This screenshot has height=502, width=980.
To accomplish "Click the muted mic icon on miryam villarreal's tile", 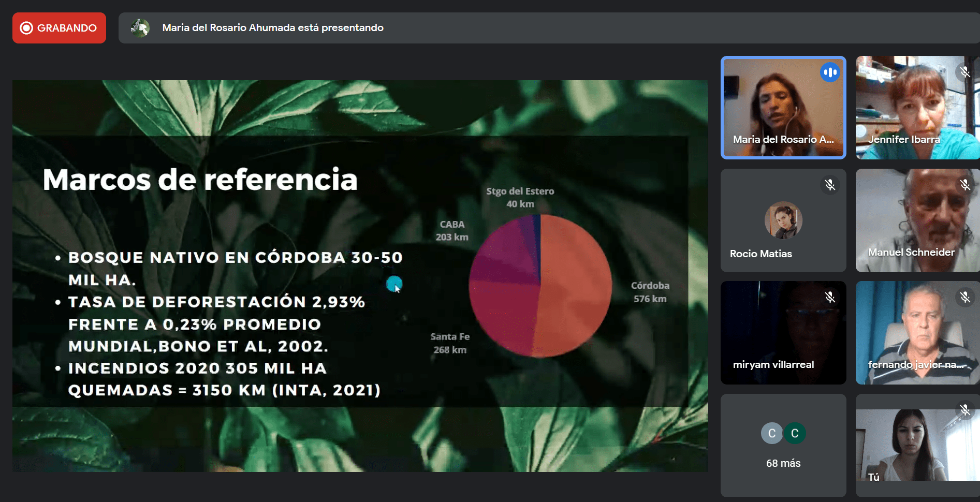I will tap(830, 297).
